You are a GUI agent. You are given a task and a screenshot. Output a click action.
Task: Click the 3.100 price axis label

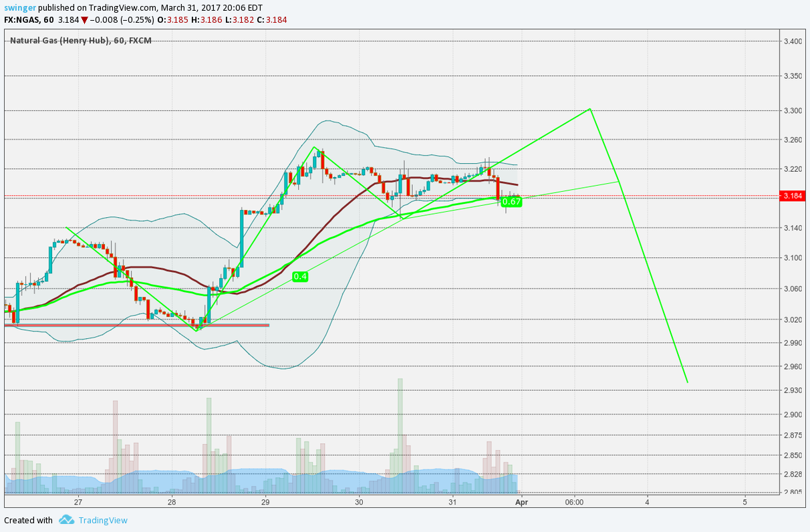tap(792, 258)
